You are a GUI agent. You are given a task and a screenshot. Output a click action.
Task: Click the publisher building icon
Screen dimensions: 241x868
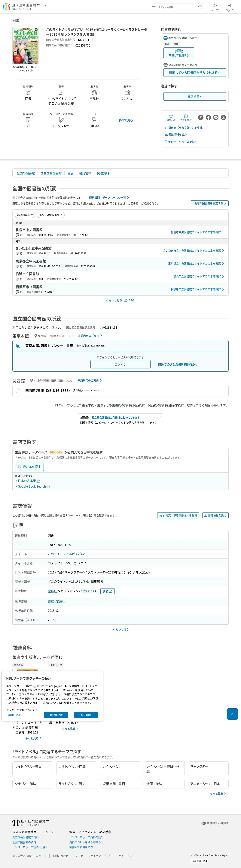[x=94, y=92]
